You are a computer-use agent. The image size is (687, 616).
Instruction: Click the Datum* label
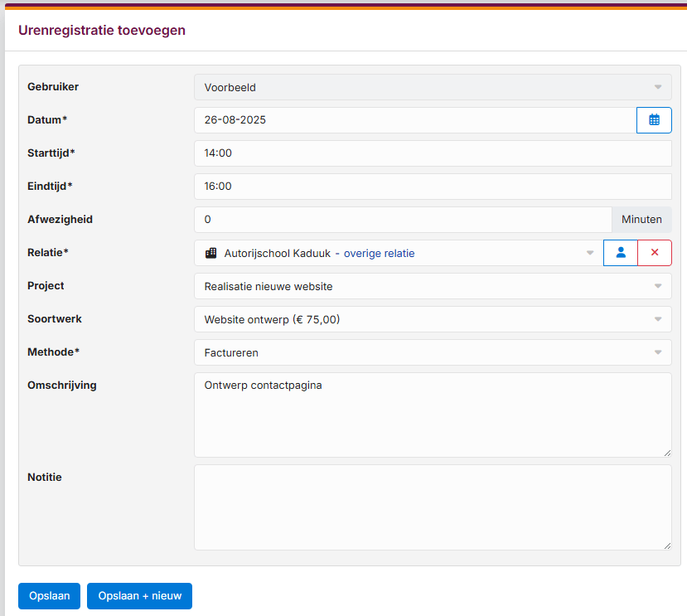[x=47, y=119]
